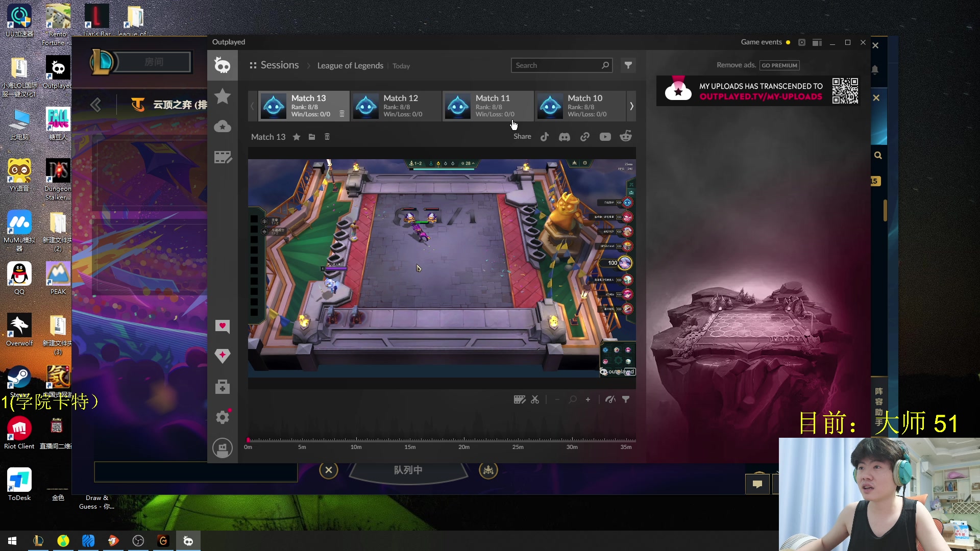The height and width of the screenshot is (551, 980).
Task: Open the premium diamond icon in sidebar
Action: [x=223, y=356]
